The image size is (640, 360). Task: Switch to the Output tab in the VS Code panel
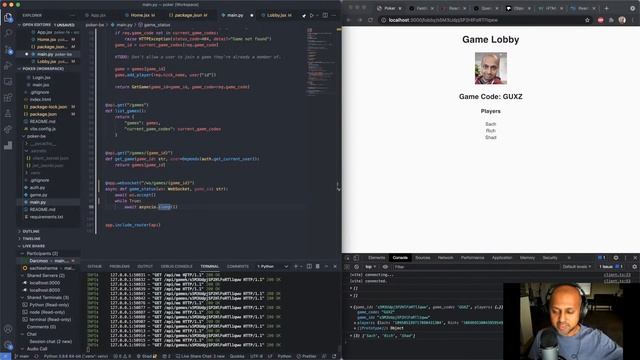pos(145,266)
